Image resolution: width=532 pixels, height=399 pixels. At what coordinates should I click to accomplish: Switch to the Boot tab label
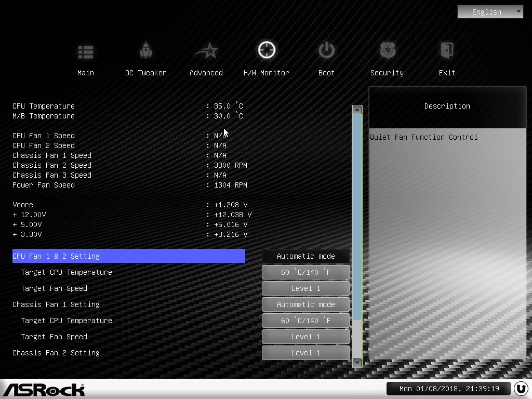tap(326, 73)
